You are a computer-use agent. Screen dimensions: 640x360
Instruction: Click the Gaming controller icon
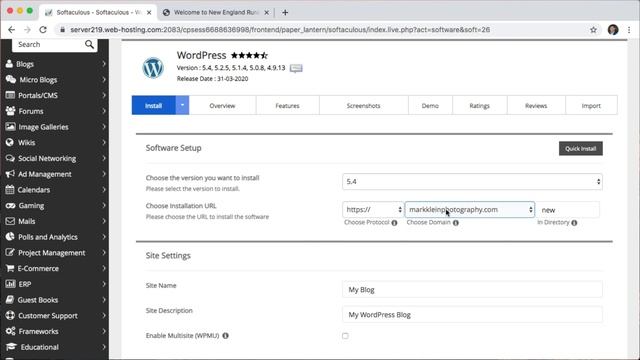click(11, 205)
